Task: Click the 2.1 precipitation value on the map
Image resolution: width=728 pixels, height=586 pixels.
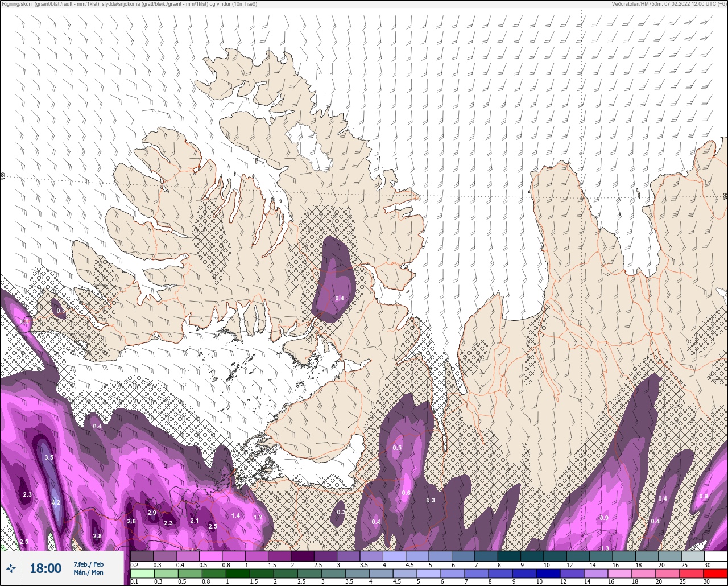Action: coord(195,521)
